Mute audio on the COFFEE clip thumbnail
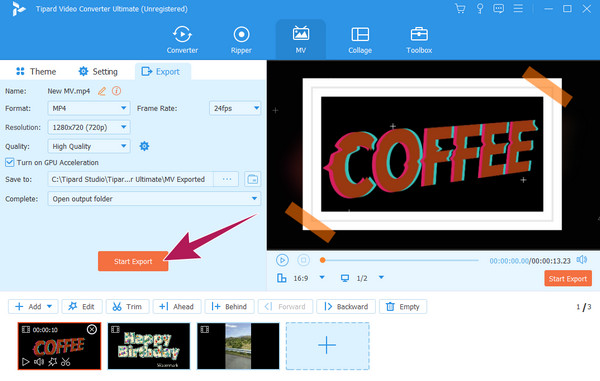The image size is (600, 381). click(39, 361)
